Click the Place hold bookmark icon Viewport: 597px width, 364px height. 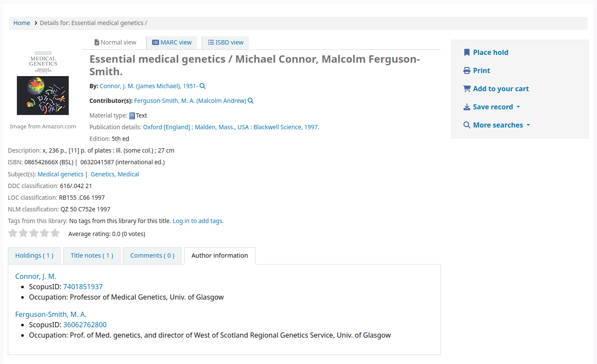point(467,52)
